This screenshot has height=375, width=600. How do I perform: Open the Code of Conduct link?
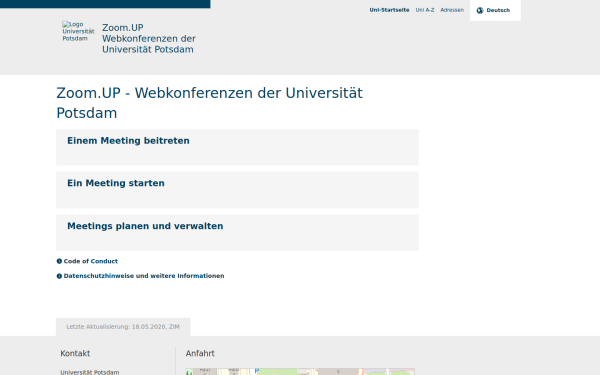click(x=91, y=261)
